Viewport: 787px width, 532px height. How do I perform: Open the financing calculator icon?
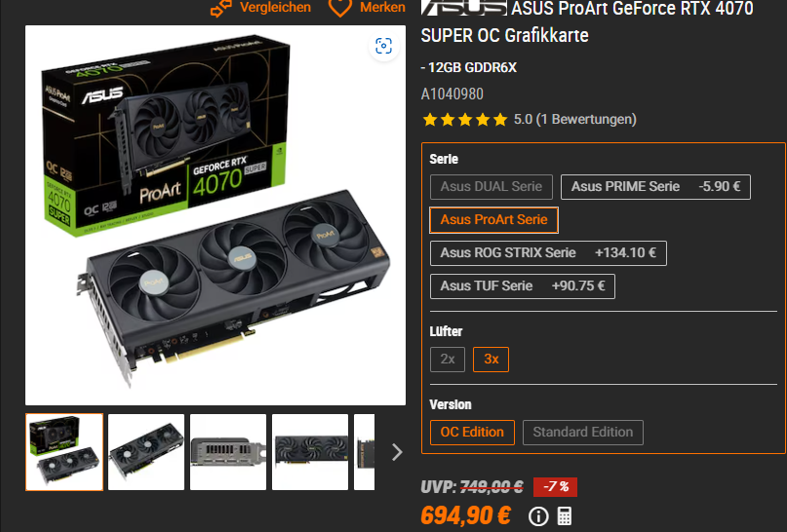coord(565,516)
